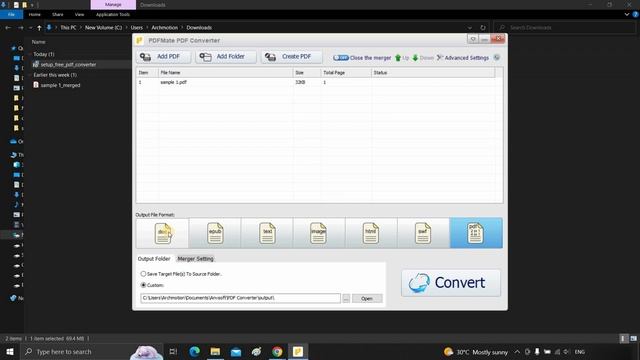
Task: Click the Total Page column header
Action: [346, 73]
